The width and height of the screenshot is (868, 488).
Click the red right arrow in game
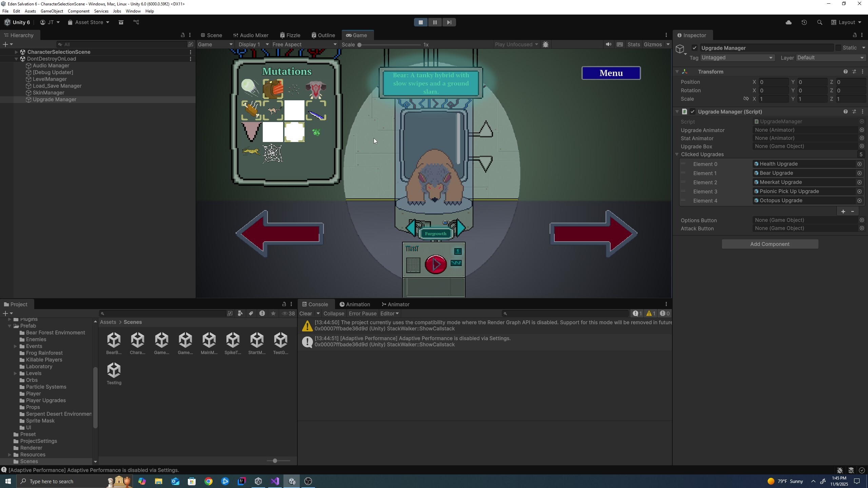(x=593, y=233)
